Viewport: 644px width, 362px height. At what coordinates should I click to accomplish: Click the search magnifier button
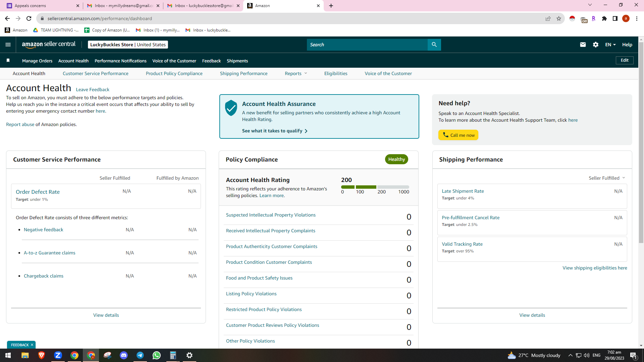tap(434, 45)
